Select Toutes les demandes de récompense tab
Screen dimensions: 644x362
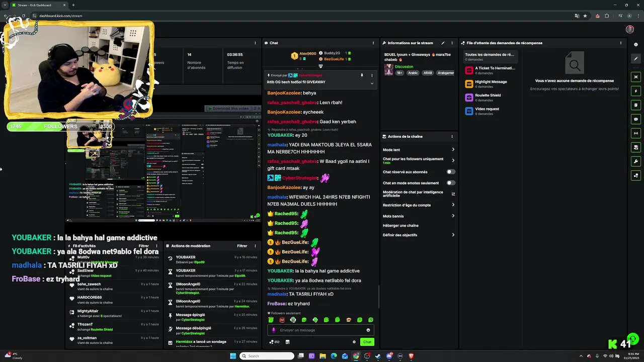490,57
